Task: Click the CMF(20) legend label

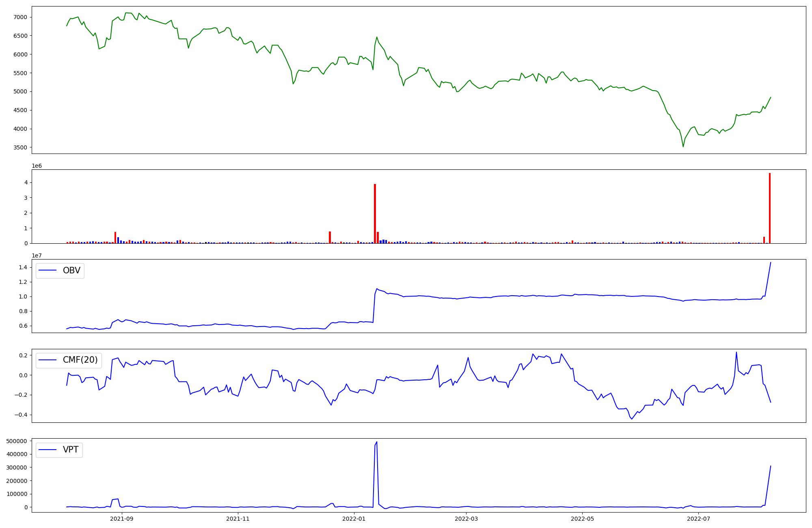Action: click(x=80, y=360)
